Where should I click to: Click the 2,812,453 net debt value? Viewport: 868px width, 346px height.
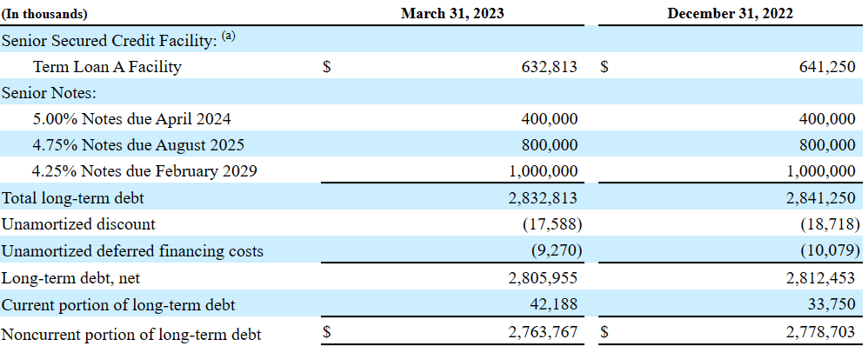click(x=821, y=277)
